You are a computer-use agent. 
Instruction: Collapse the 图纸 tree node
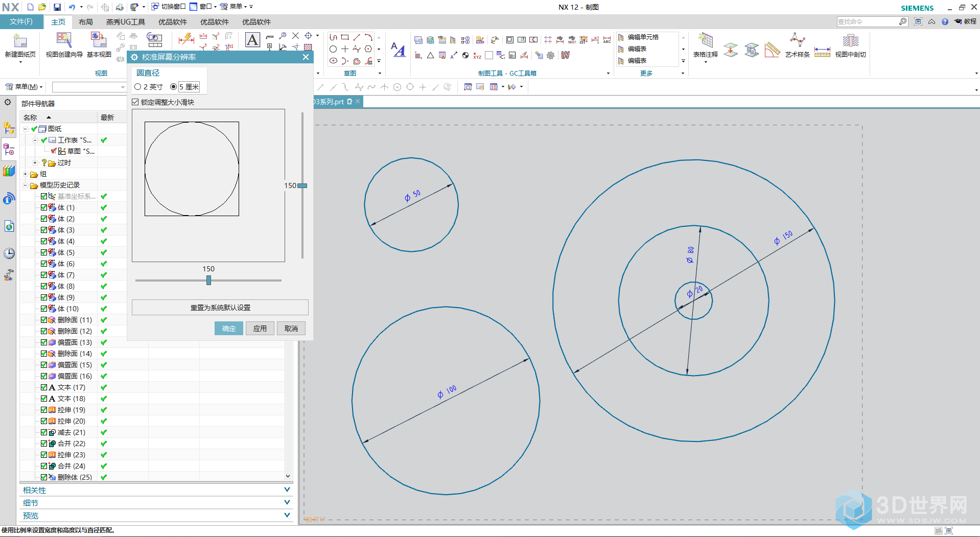(x=26, y=129)
